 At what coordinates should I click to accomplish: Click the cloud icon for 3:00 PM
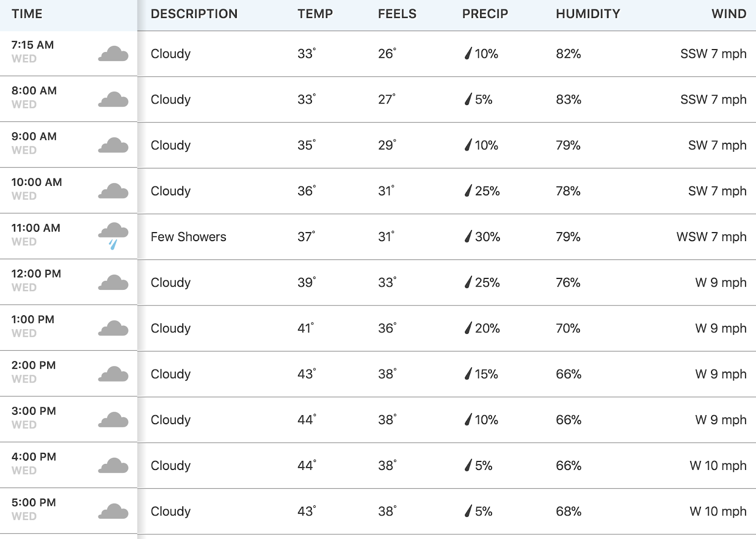point(113,420)
